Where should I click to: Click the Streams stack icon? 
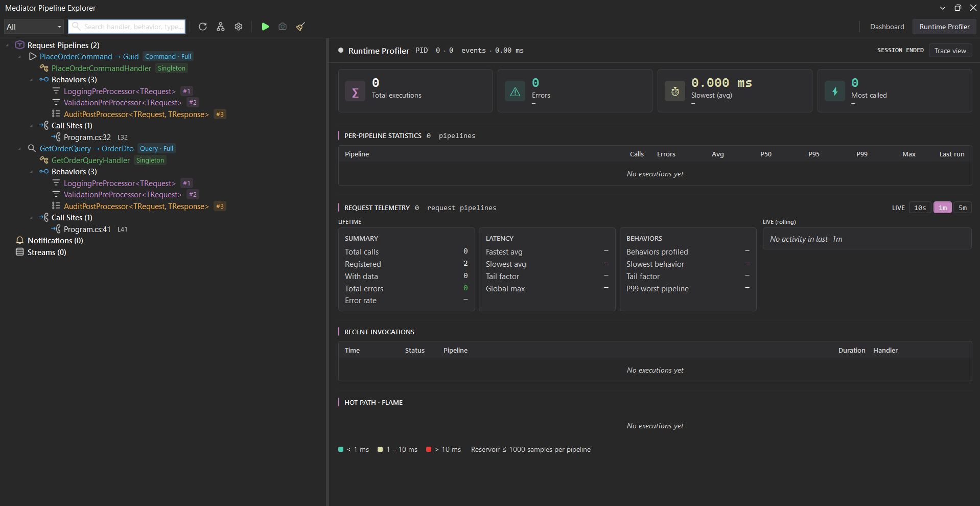[20, 252]
